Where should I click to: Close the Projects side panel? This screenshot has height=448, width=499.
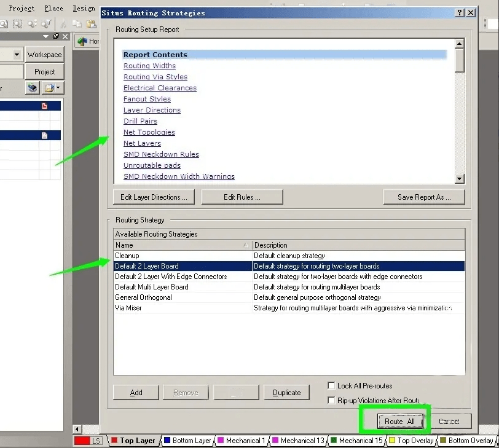coord(65,36)
